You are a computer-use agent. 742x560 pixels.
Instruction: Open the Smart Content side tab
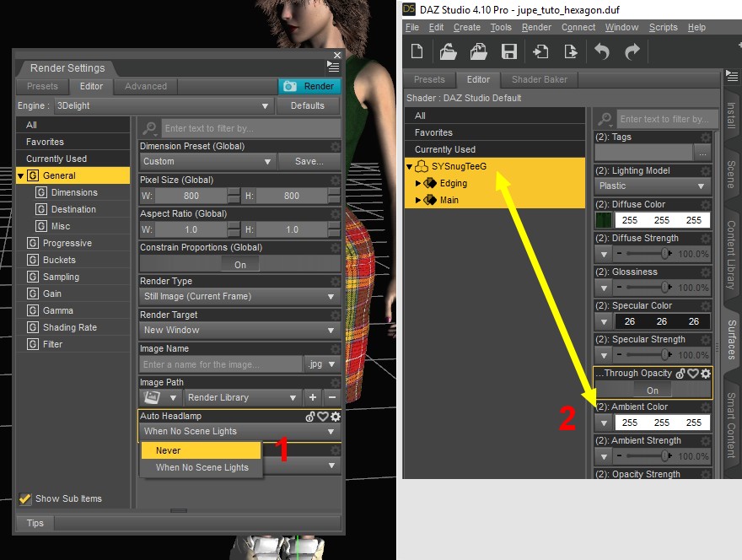coord(732,424)
